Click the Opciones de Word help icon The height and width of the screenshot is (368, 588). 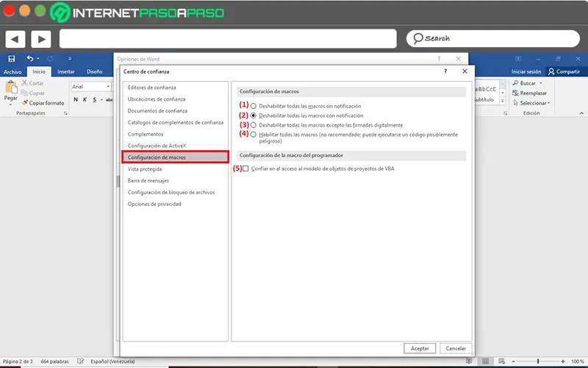point(439,59)
